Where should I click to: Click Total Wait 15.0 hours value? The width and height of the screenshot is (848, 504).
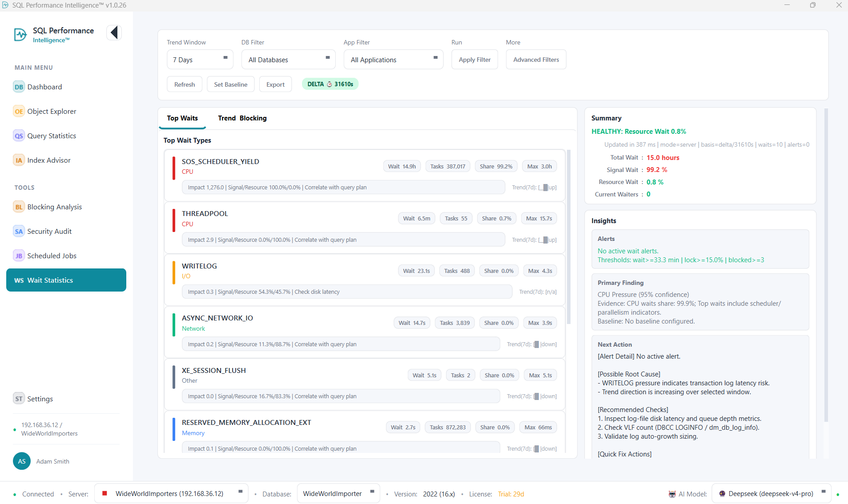[663, 158]
